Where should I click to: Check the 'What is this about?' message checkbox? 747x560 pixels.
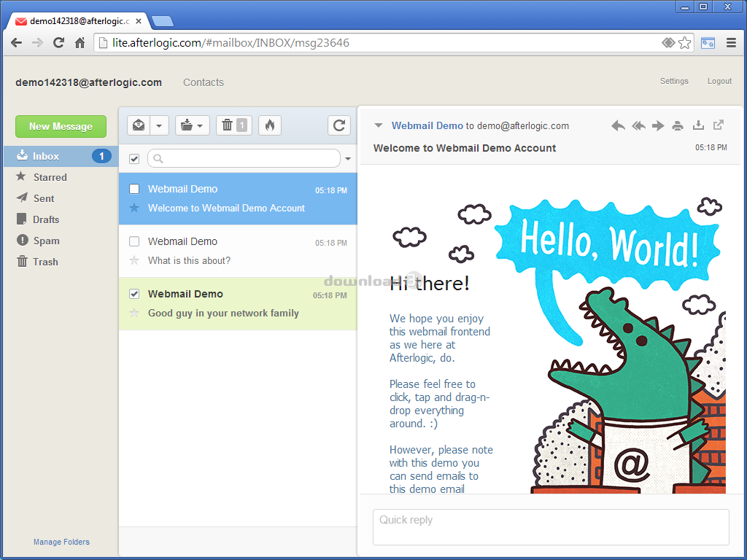134,241
